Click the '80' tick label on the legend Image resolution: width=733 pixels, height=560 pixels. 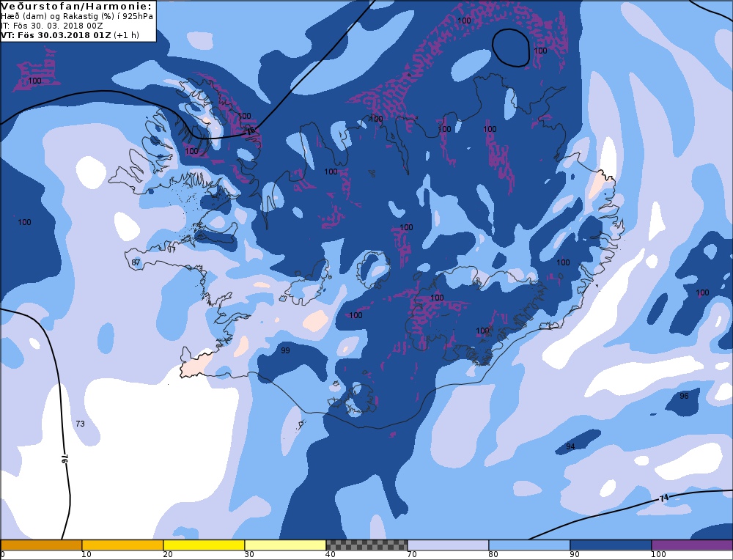(x=493, y=555)
